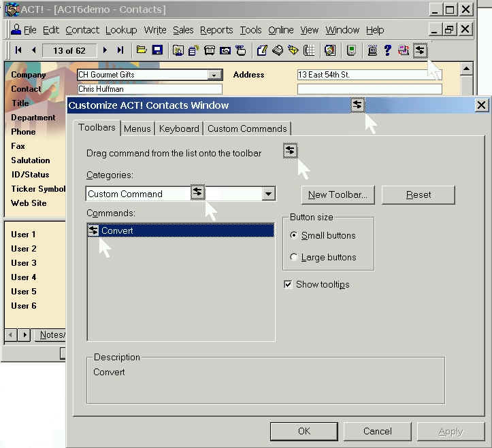Click the computer monitor toolbar icon

coord(372,50)
